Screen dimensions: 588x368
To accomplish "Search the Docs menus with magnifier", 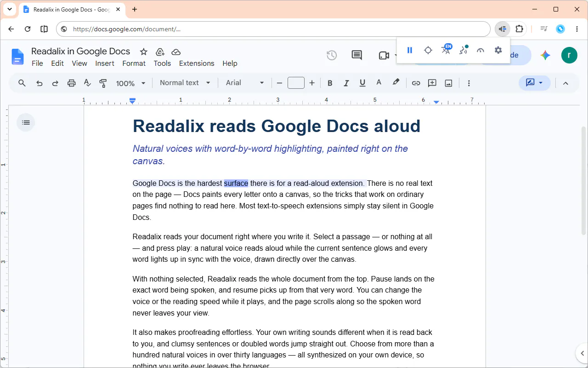I will (x=22, y=83).
